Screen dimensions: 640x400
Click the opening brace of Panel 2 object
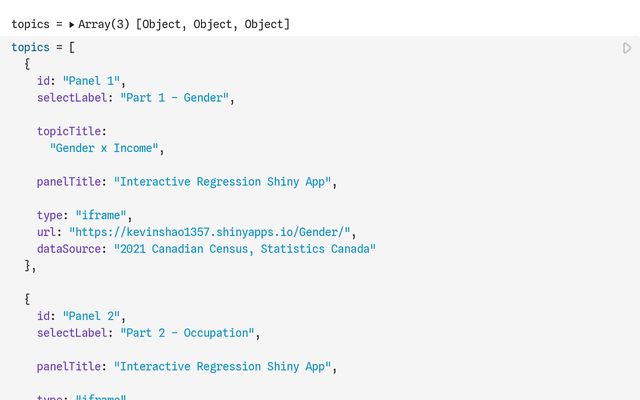coord(28,299)
